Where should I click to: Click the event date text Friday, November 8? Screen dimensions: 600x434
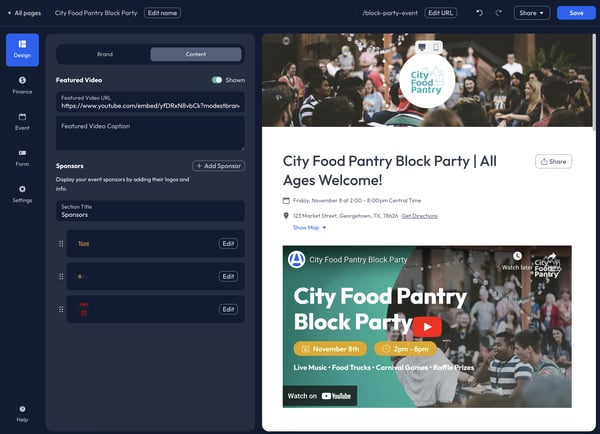pos(357,201)
